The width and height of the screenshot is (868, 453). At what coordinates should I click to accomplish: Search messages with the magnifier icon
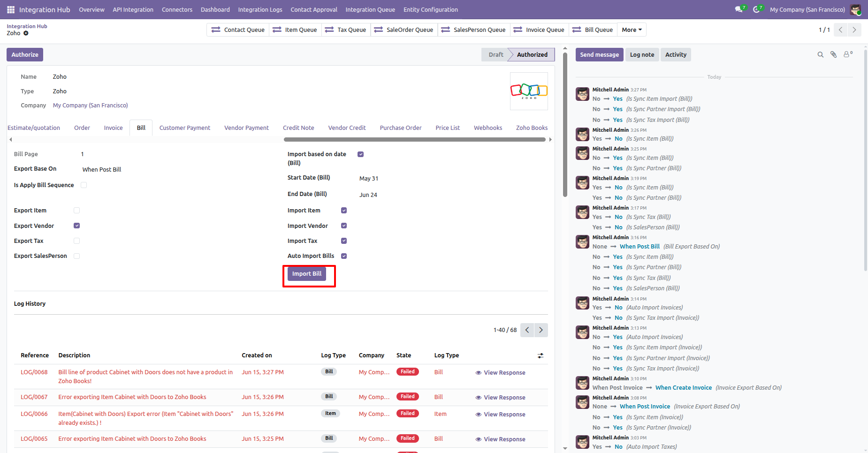821,55
